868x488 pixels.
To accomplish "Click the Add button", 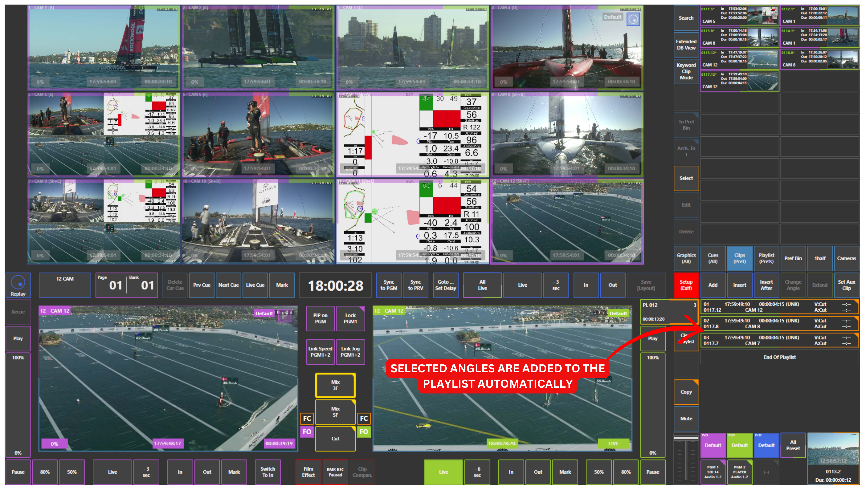I will tap(713, 285).
